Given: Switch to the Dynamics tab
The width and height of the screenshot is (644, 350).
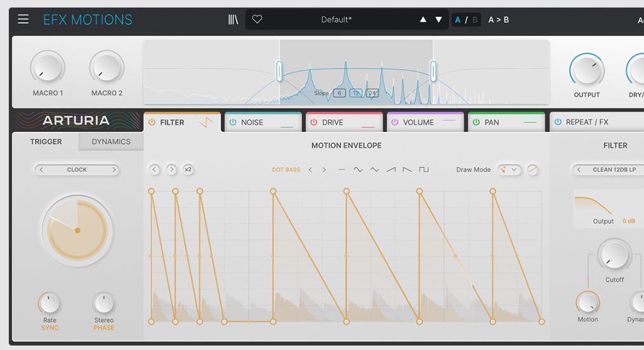Looking at the screenshot, I should click(111, 142).
